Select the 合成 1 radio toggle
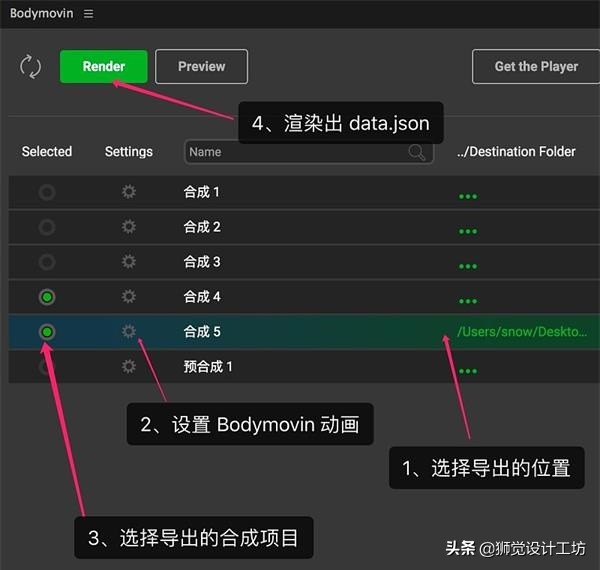 click(x=47, y=192)
